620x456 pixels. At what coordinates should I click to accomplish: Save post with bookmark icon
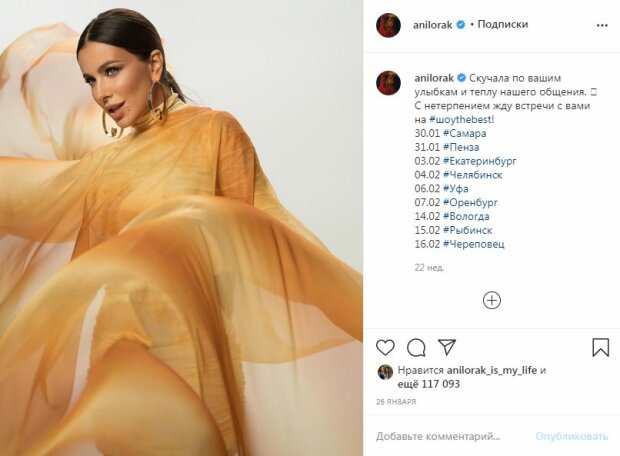click(x=600, y=347)
